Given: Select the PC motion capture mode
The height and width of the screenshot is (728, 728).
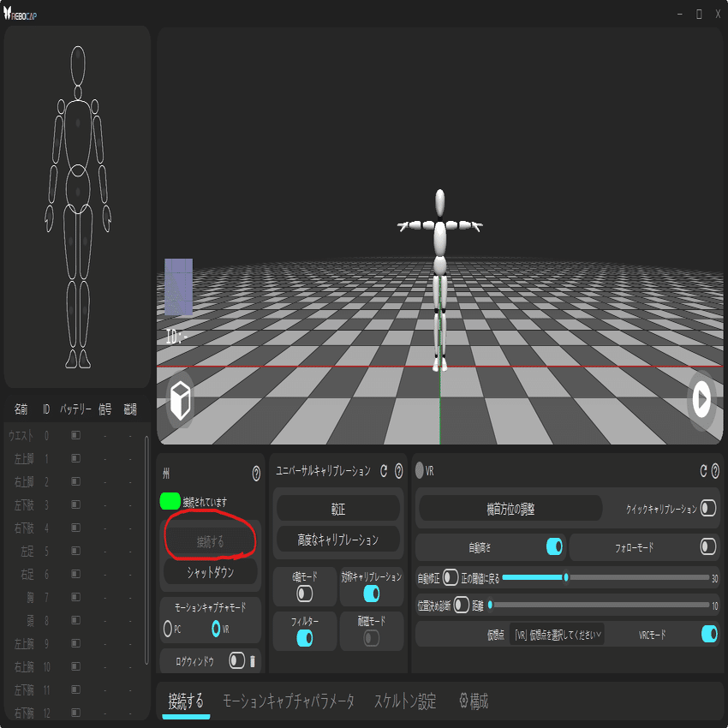Looking at the screenshot, I should (168, 629).
